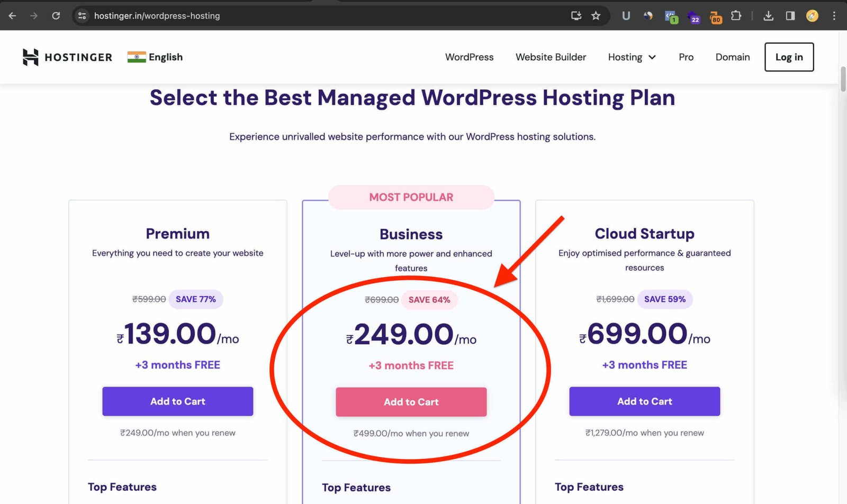Image resolution: width=847 pixels, height=504 pixels.
Task: Open the extension with badge 22
Action: (693, 17)
